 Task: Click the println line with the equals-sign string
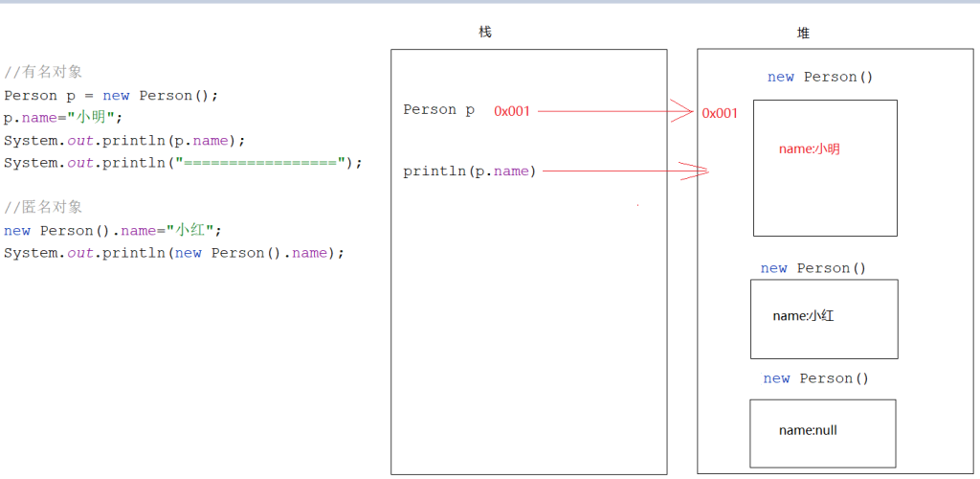click(x=183, y=163)
